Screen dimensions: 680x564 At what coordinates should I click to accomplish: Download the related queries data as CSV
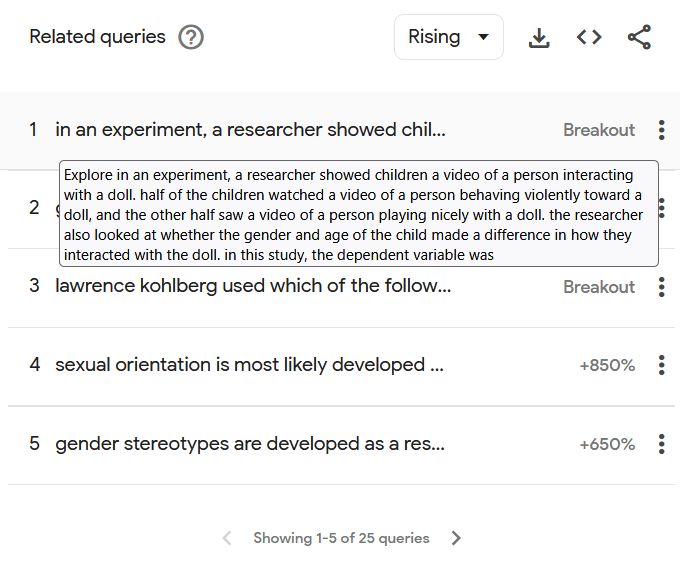(x=539, y=38)
